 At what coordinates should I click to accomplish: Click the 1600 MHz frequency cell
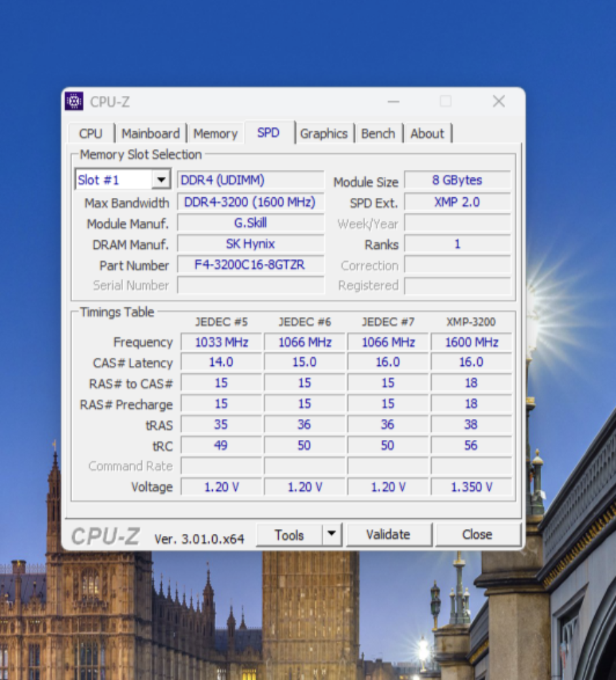pos(471,342)
